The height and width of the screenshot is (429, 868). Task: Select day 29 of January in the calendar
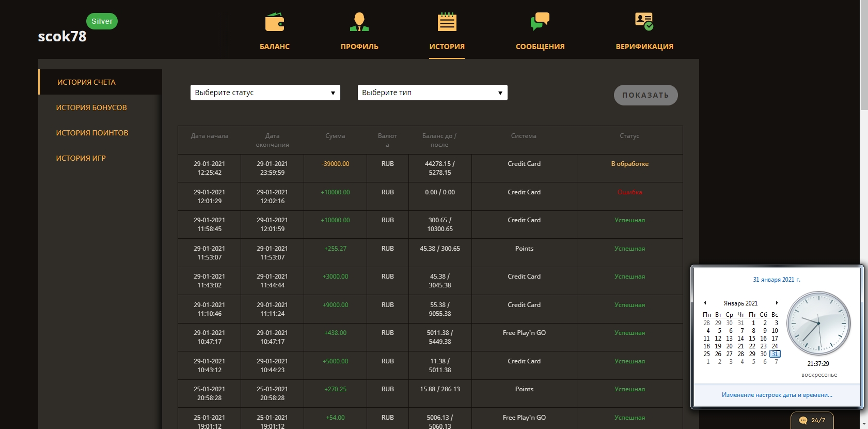(x=752, y=354)
